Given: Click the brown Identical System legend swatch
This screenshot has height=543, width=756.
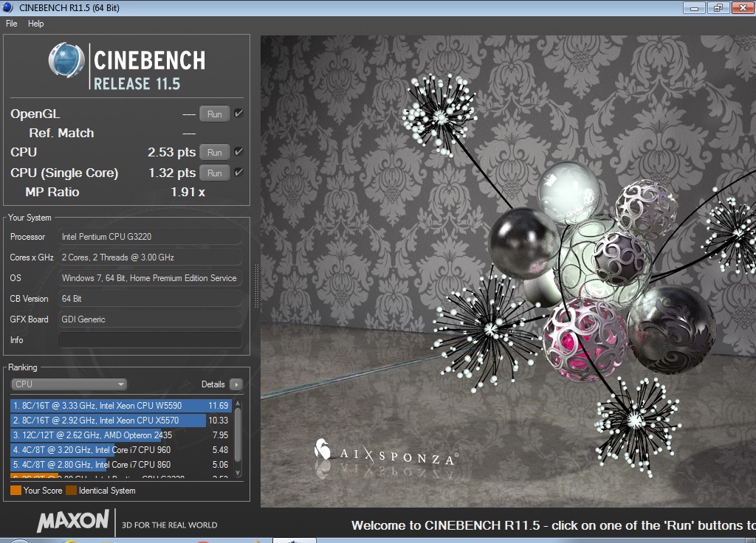Looking at the screenshot, I should coord(72,491).
